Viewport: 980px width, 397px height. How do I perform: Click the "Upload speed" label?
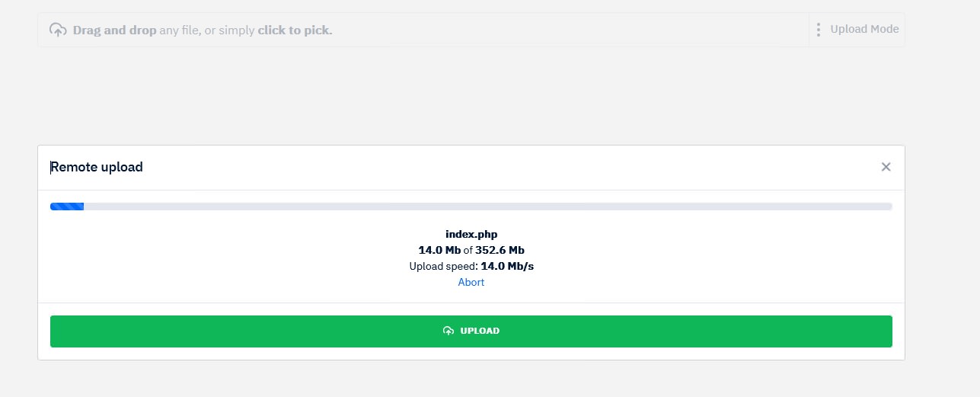pos(442,266)
